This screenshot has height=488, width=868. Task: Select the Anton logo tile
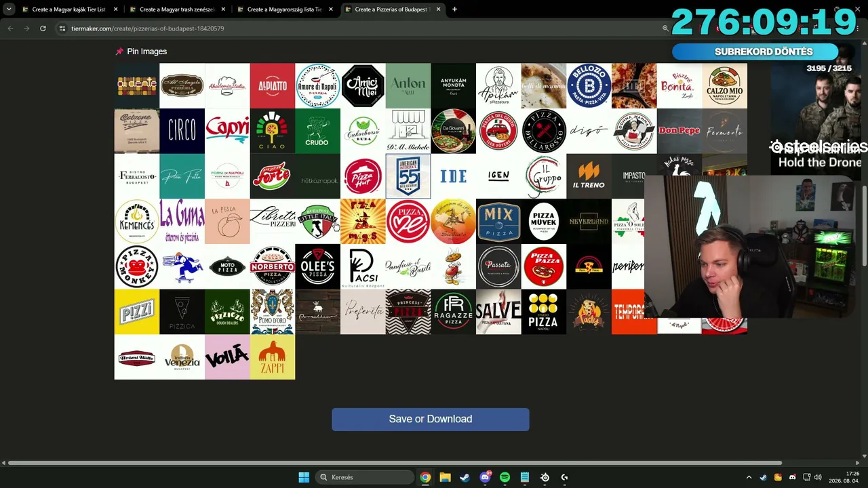[408, 86]
